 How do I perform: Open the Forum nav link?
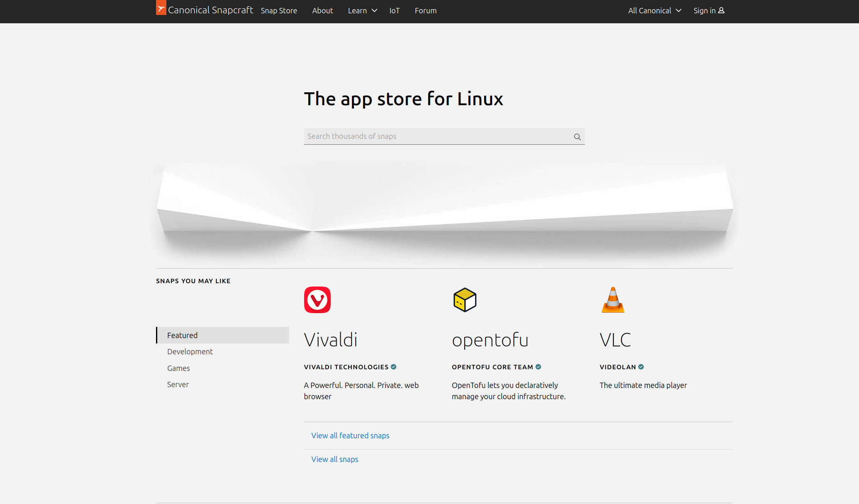click(x=426, y=11)
